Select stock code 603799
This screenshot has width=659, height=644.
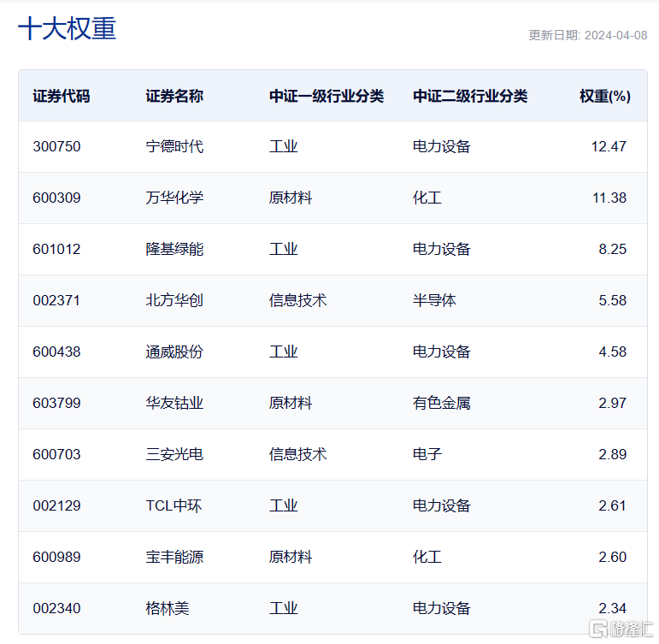[56, 403]
